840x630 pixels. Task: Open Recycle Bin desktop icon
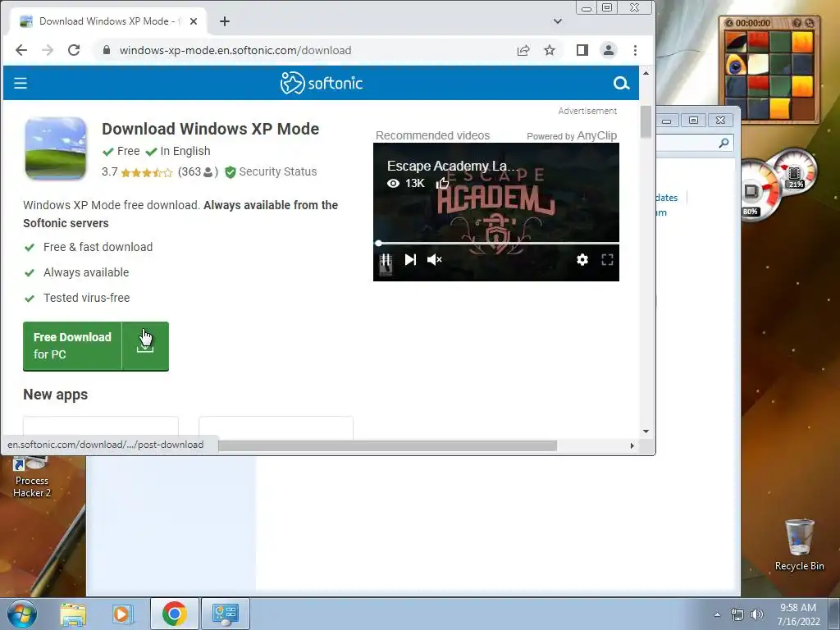[799, 545]
